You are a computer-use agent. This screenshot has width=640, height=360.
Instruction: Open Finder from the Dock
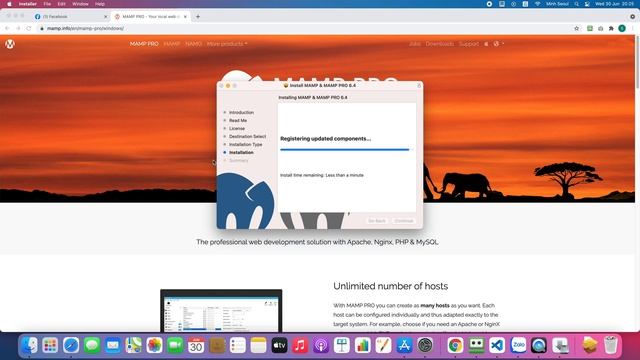[x=29, y=345]
